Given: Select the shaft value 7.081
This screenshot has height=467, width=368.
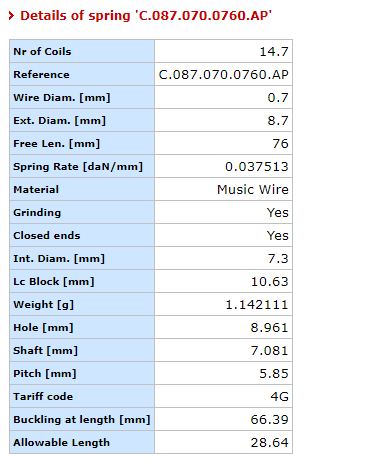Looking at the screenshot, I should [269, 351].
